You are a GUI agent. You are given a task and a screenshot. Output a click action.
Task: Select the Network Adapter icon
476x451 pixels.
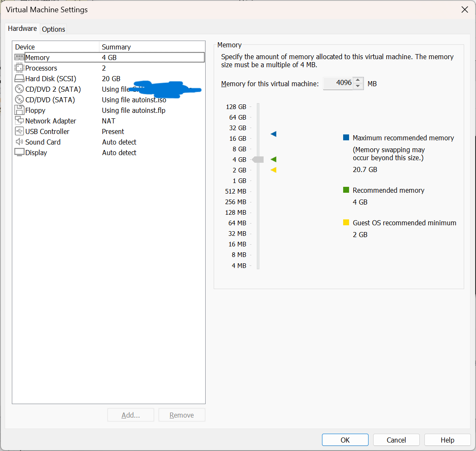tap(19, 120)
